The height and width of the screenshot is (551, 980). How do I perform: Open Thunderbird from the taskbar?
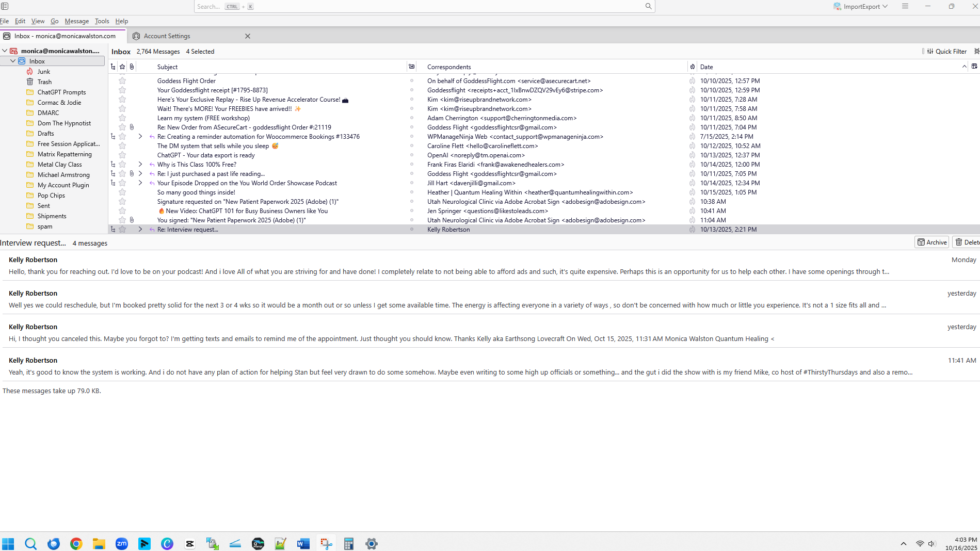point(54,543)
